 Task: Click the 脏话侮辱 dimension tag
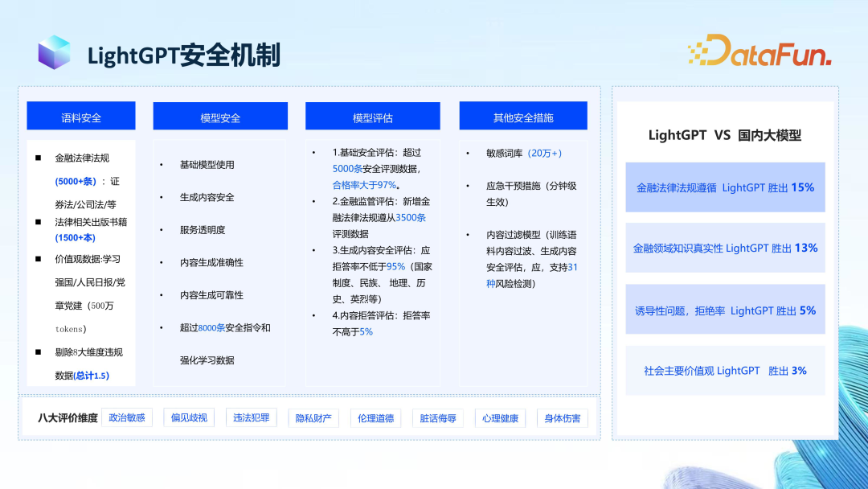[438, 418]
